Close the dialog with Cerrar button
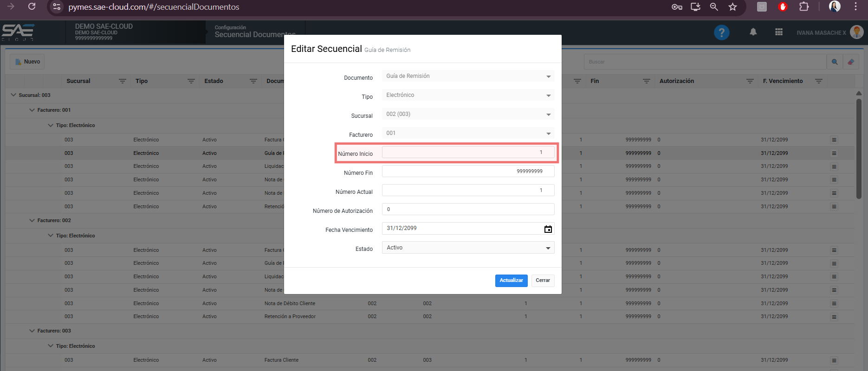Image resolution: width=868 pixels, height=371 pixels. [x=543, y=281]
